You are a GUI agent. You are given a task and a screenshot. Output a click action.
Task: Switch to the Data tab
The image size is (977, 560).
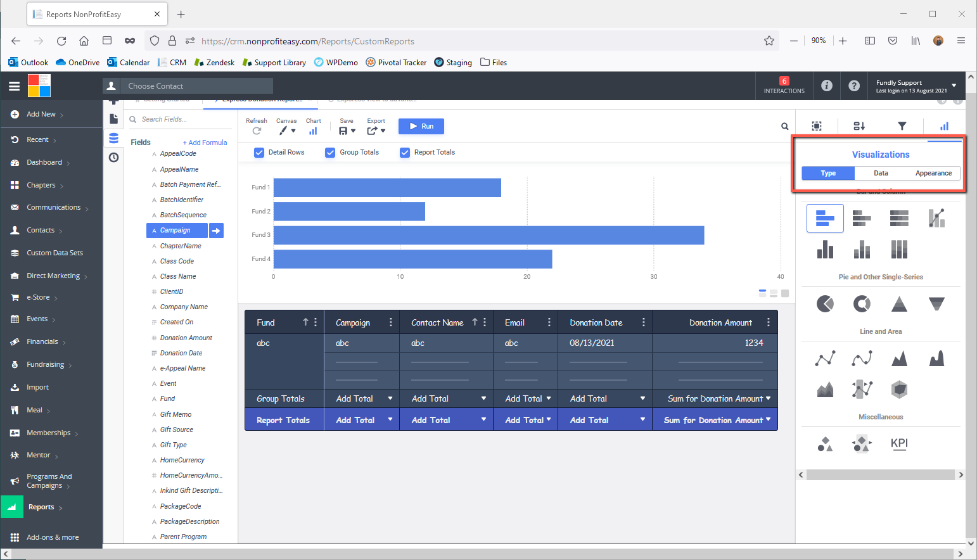coord(881,173)
